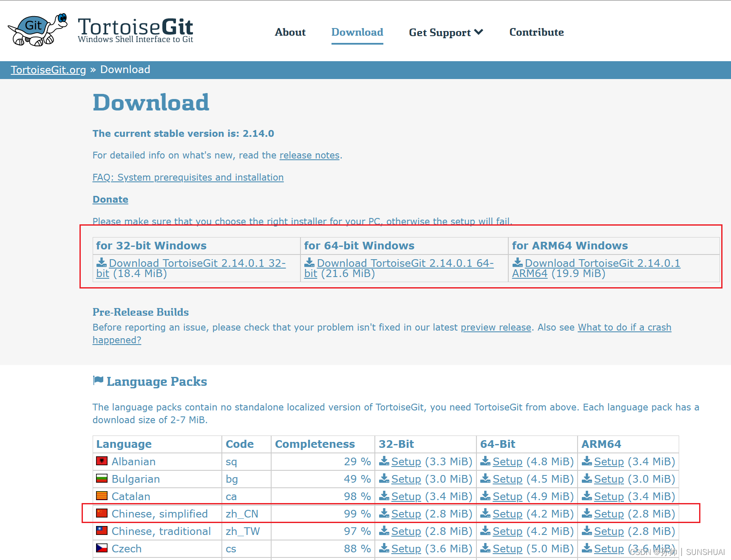Download Bulgarian 64-Bit Setup

coord(507,479)
